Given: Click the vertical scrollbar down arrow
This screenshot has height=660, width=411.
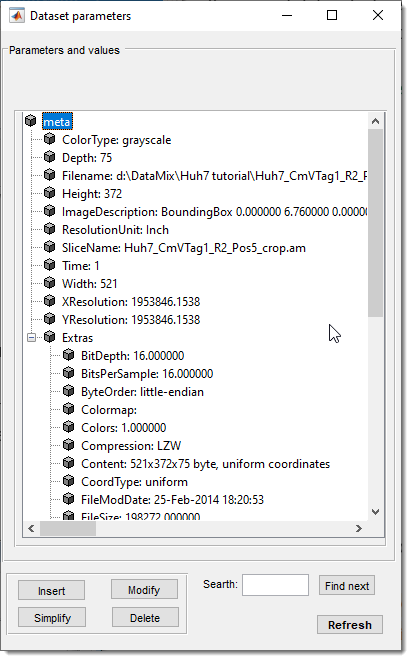Looking at the screenshot, I should click(x=376, y=512).
